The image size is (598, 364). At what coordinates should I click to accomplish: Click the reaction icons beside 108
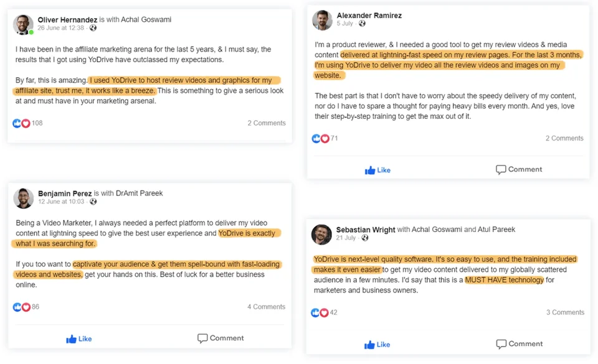click(21, 123)
